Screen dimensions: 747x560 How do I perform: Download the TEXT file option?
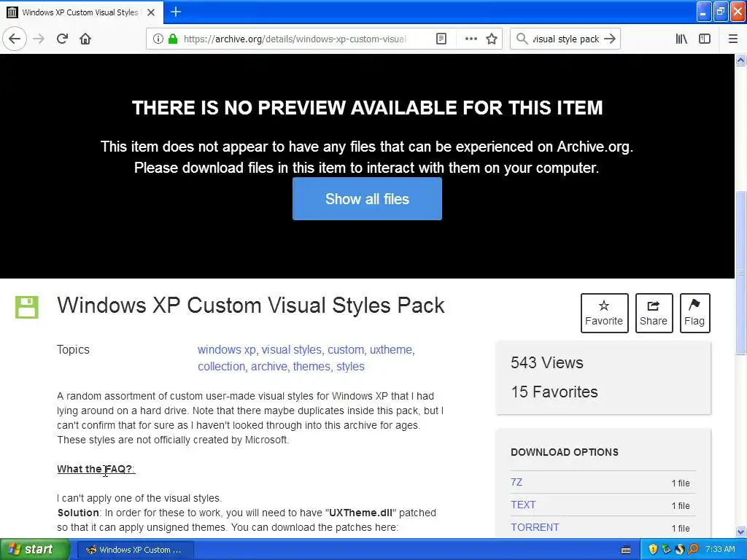pos(523,505)
